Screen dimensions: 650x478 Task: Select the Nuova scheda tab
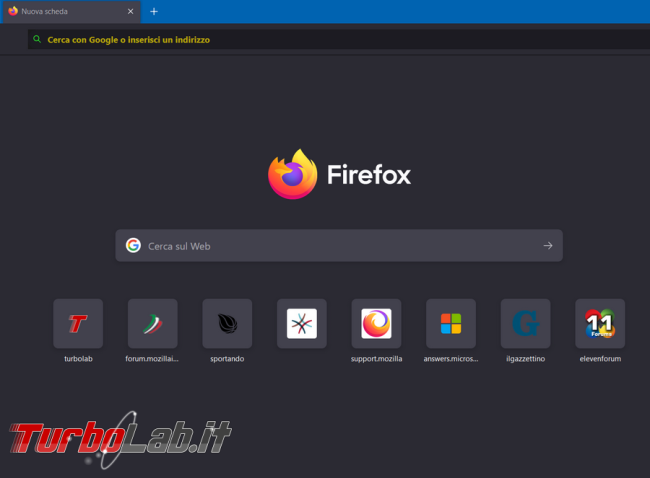tap(72, 12)
